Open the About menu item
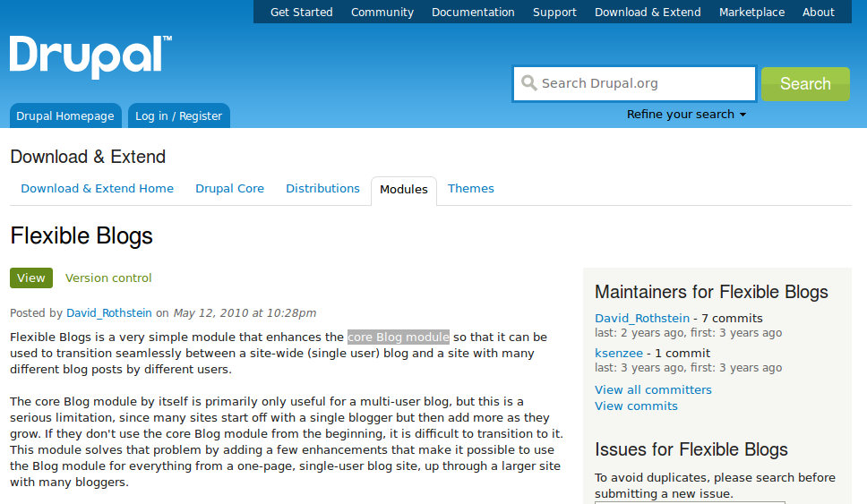867x504 pixels. (x=819, y=13)
